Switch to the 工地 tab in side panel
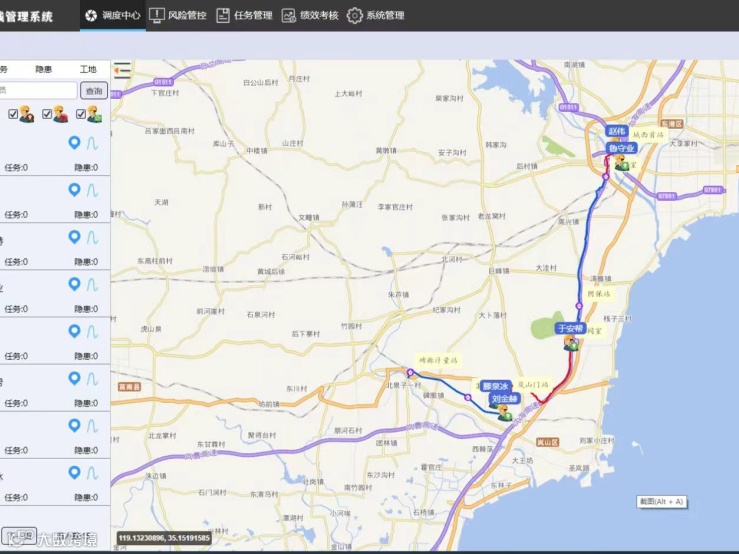739x554 pixels. [88, 69]
